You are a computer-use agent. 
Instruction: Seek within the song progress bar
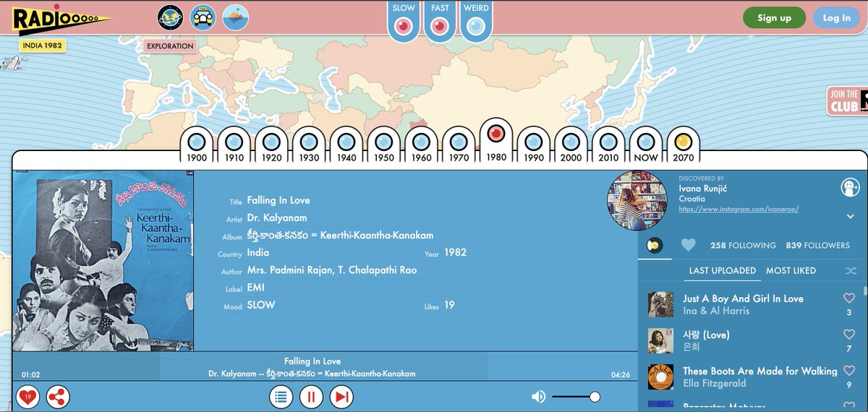pos(325,366)
